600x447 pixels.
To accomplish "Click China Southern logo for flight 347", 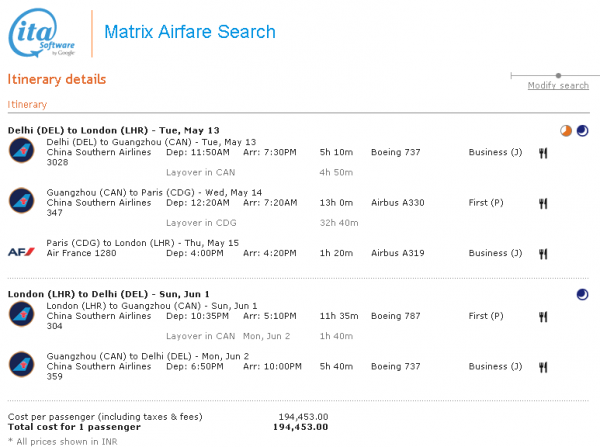I will tap(22, 201).
